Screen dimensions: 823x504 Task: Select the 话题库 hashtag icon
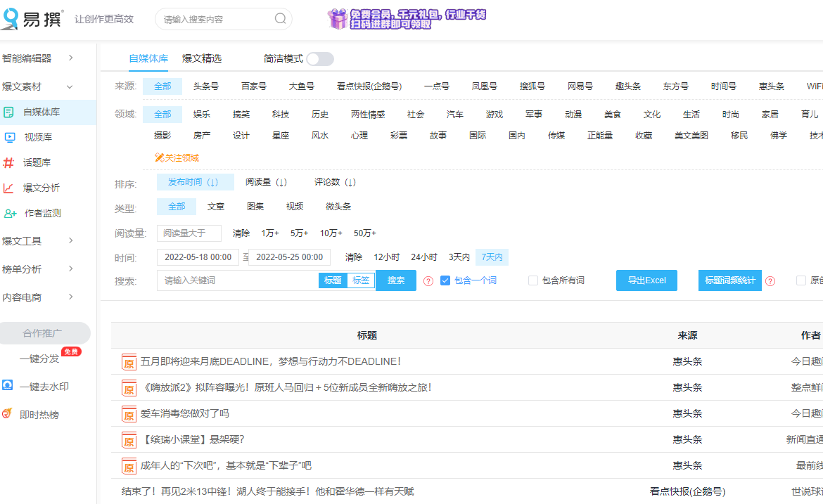(9, 162)
